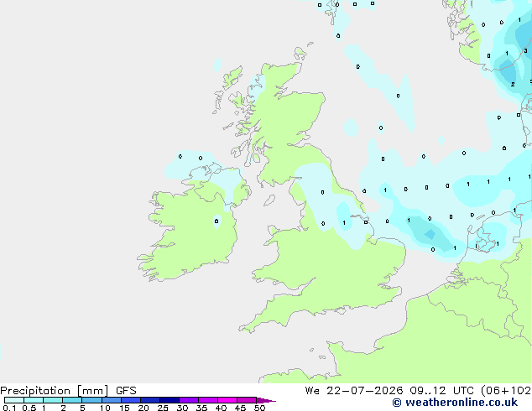Viewport: 532px width, 411px height.
Task: Select the 0.1–0.5 mm legend color swatch
Action: click(14, 400)
